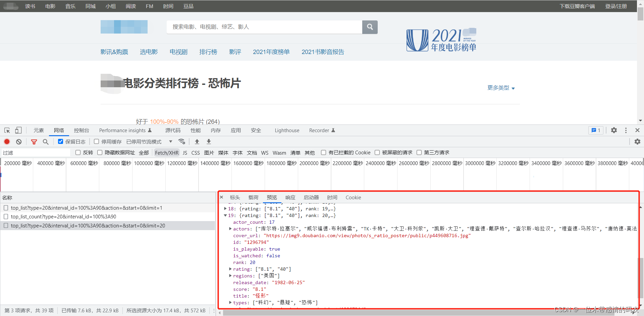
Task: Click the 2021 annual movie list logo
Action: 441,40
